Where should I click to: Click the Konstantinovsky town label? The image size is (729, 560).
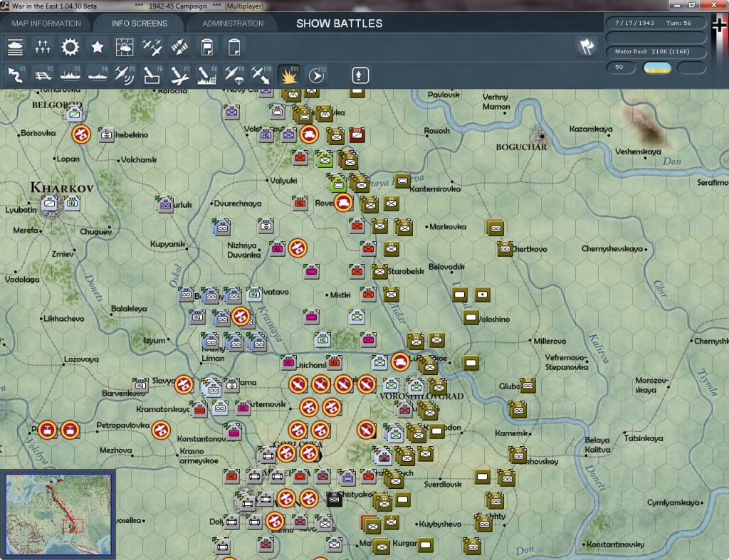coord(615,544)
